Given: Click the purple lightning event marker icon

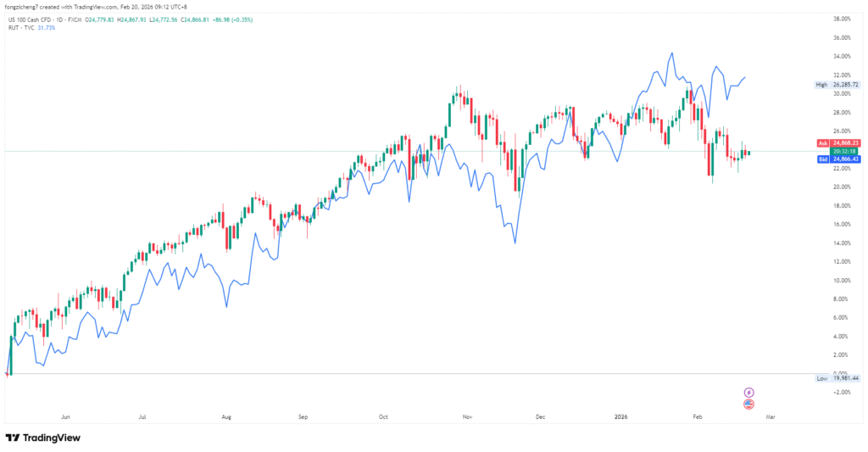Looking at the screenshot, I should click(748, 392).
